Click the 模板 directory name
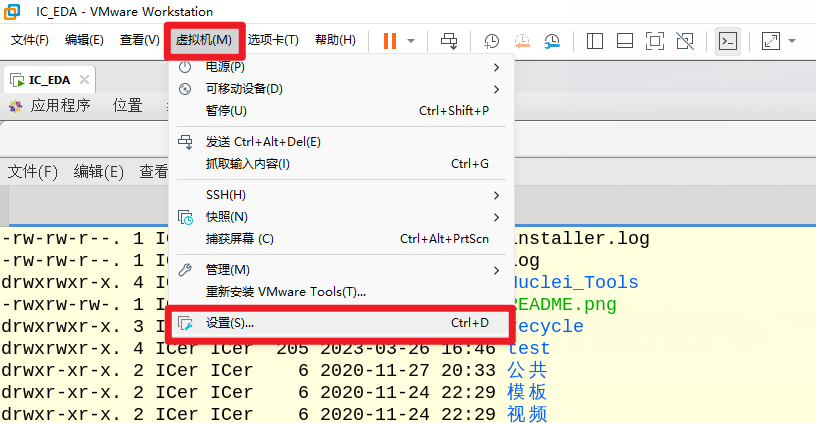Image resolution: width=816 pixels, height=423 pixels. 527,392
